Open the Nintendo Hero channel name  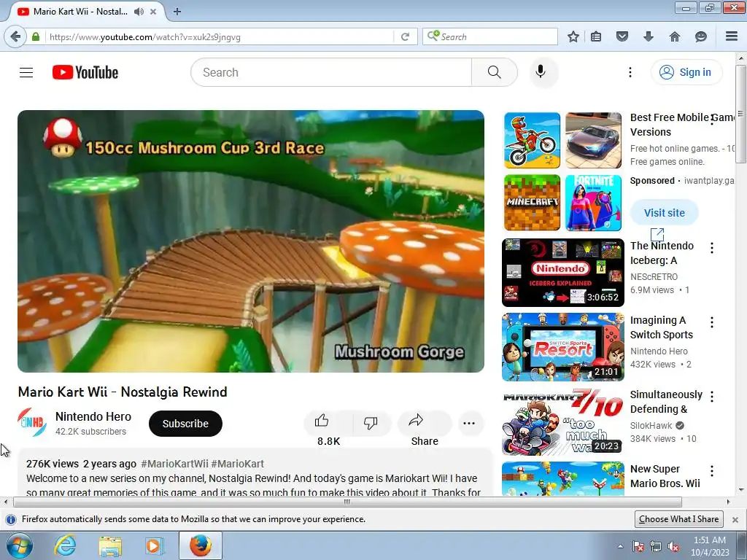point(93,416)
